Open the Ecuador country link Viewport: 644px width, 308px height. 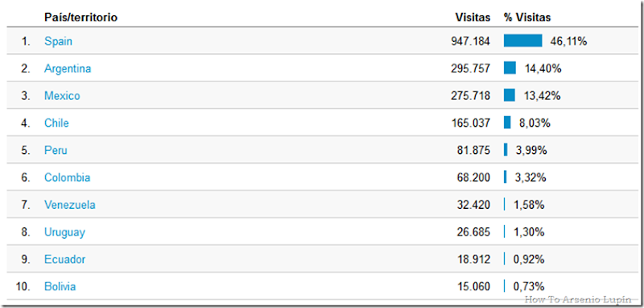click(65, 260)
